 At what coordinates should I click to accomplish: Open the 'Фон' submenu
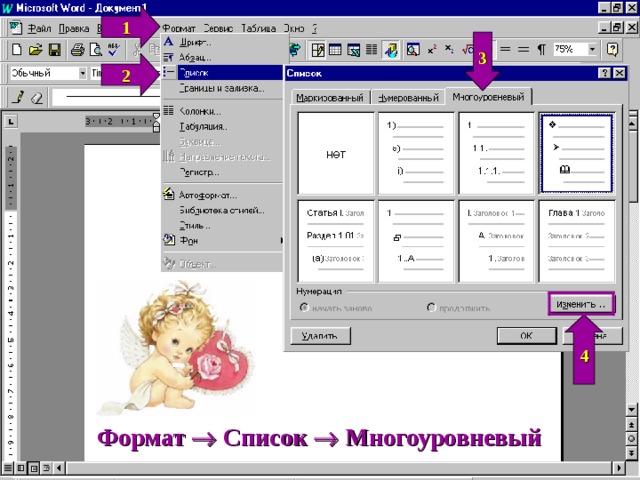click(x=222, y=240)
